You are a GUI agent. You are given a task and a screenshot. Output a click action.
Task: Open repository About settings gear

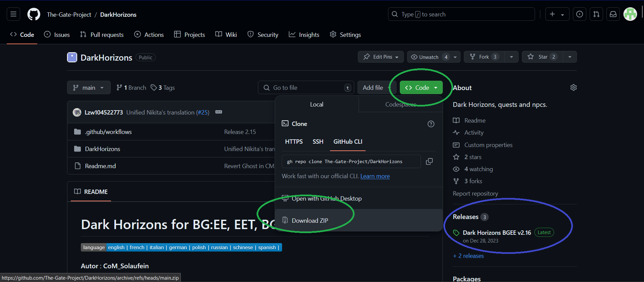[x=574, y=87]
